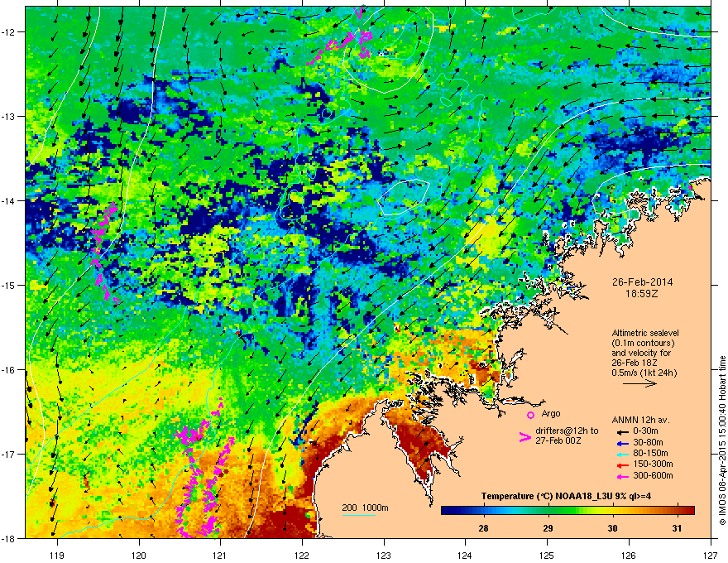The width and height of the screenshot is (728, 563).
Task: Click the 'Altimetric sealevel' text
Action: [645, 333]
